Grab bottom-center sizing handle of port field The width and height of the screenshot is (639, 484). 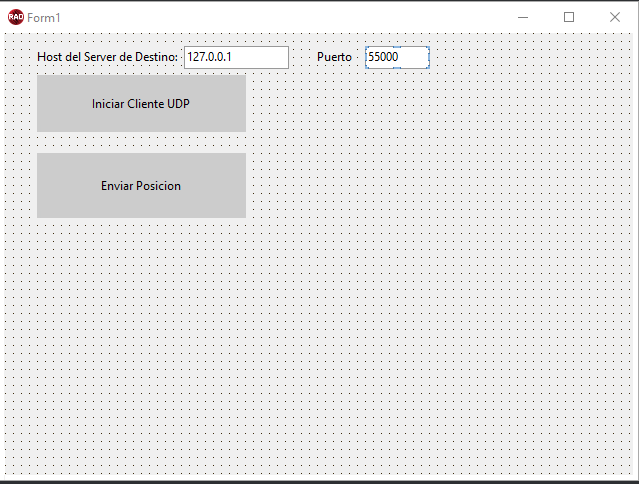click(x=397, y=68)
